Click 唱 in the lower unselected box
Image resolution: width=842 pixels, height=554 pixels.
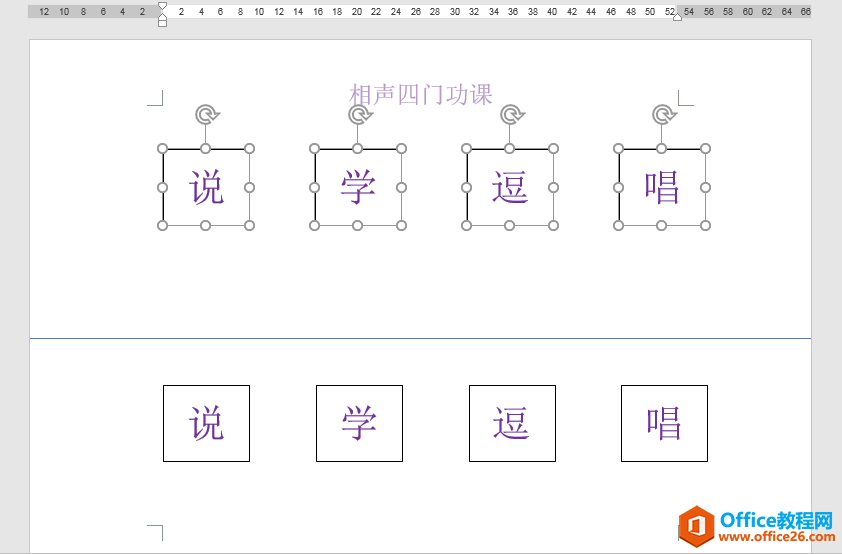[664, 423]
